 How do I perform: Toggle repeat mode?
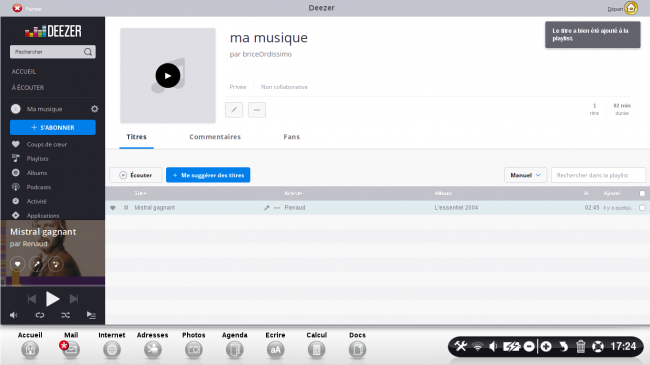[40, 315]
